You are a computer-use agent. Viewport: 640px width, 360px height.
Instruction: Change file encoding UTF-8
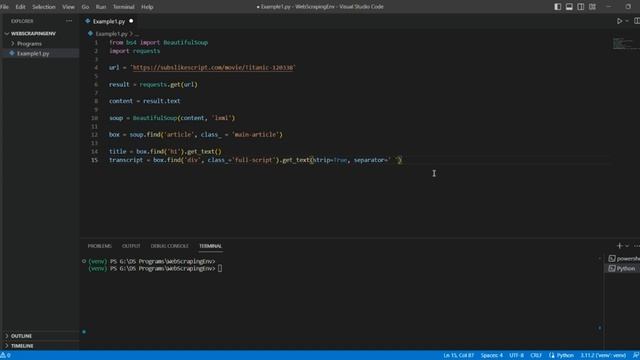click(516, 356)
